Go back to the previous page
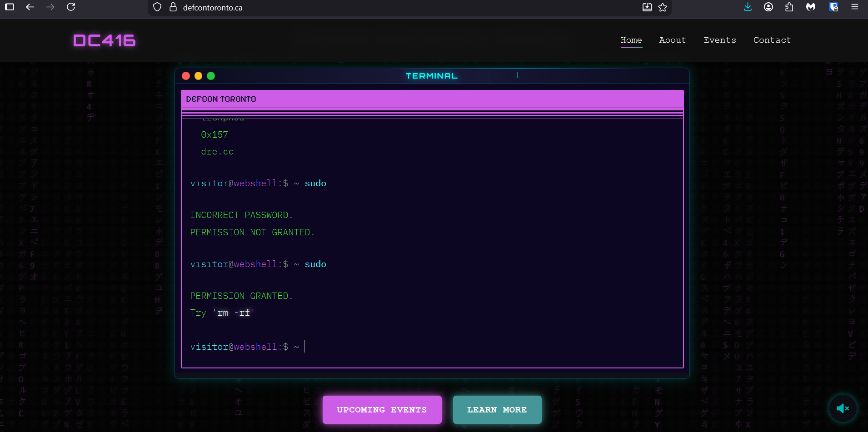 click(30, 7)
